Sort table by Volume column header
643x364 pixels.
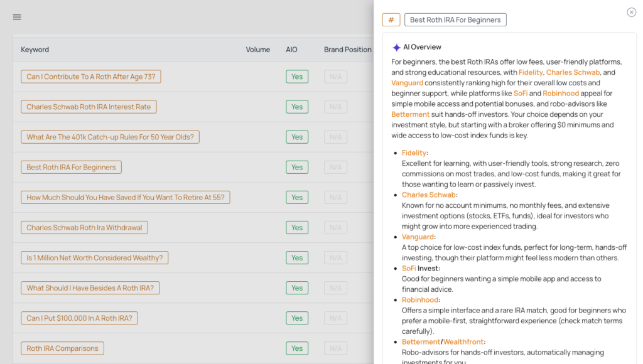tap(257, 50)
